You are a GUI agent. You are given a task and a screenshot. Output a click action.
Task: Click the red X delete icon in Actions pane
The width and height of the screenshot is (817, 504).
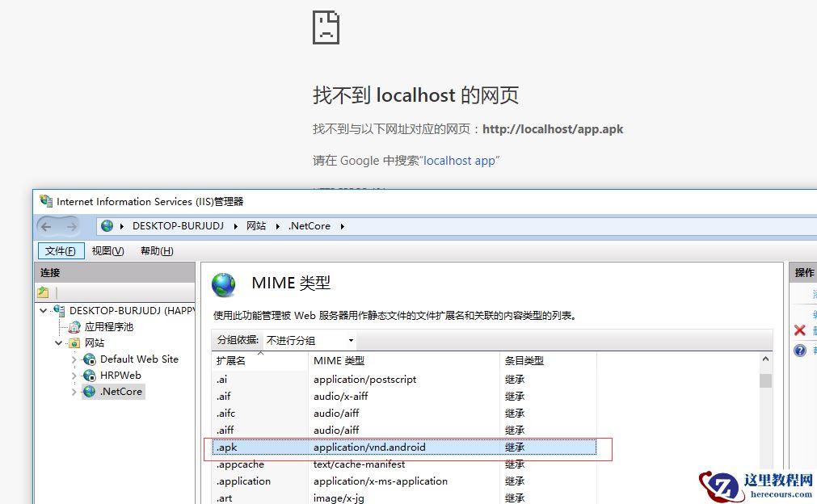pyautogui.click(x=800, y=330)
